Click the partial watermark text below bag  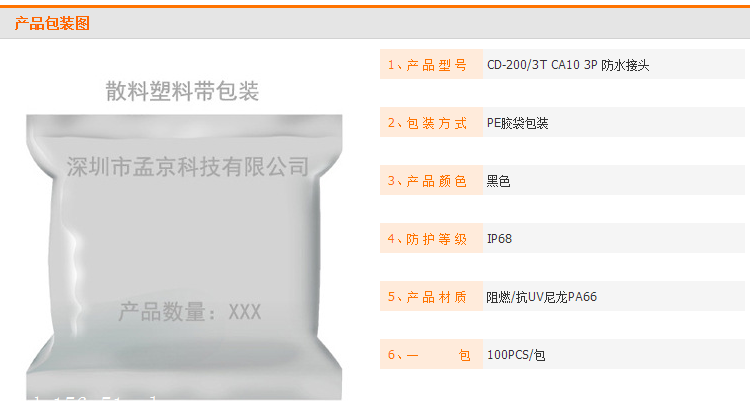pos(93,397)
